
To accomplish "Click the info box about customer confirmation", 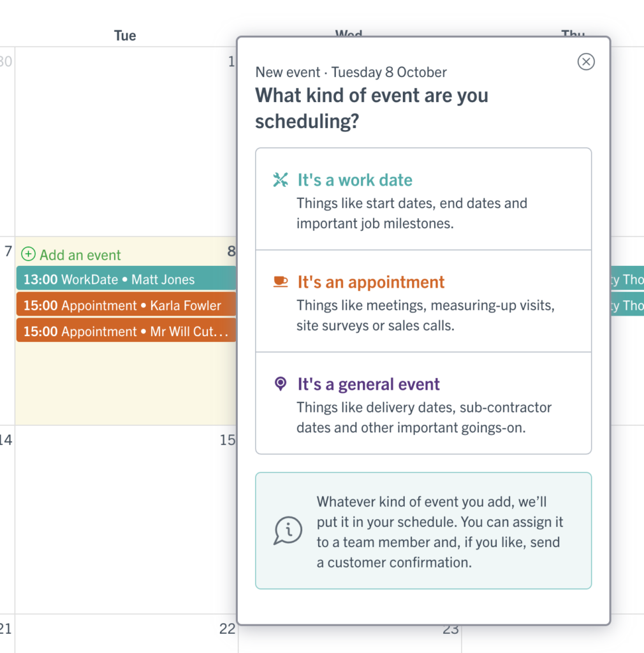I will coord(423,531).
